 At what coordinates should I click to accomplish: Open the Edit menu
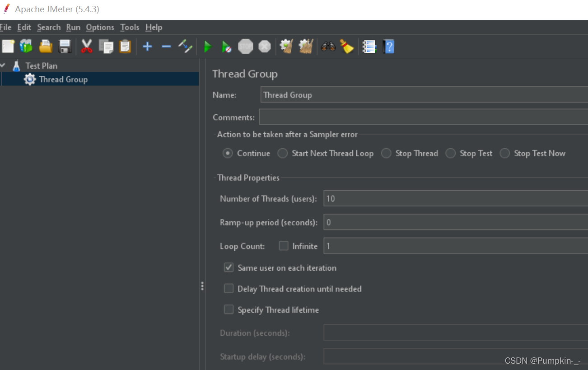point(24,27)
